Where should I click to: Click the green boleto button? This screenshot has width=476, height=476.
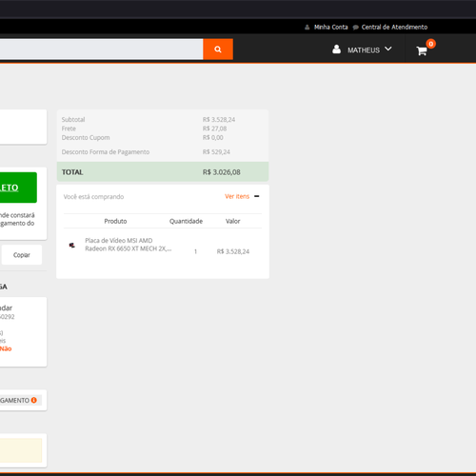pyautogui.click(x=18, y=188)
